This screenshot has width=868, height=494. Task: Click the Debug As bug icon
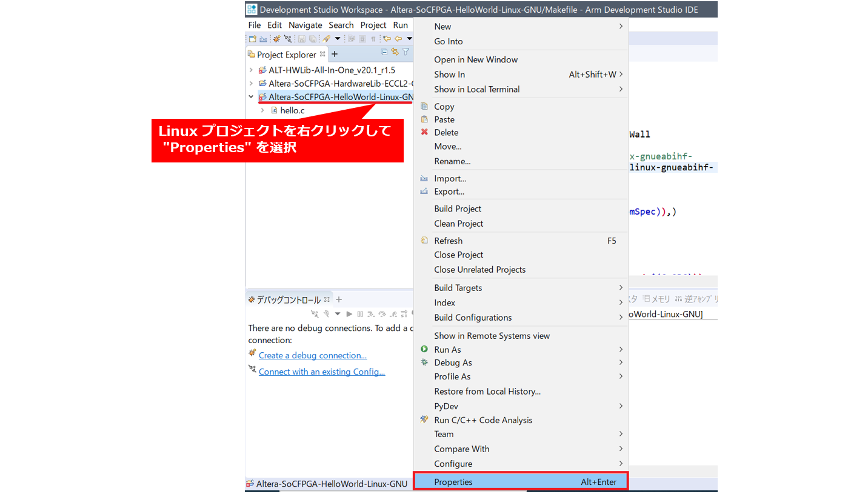[424, 362]
